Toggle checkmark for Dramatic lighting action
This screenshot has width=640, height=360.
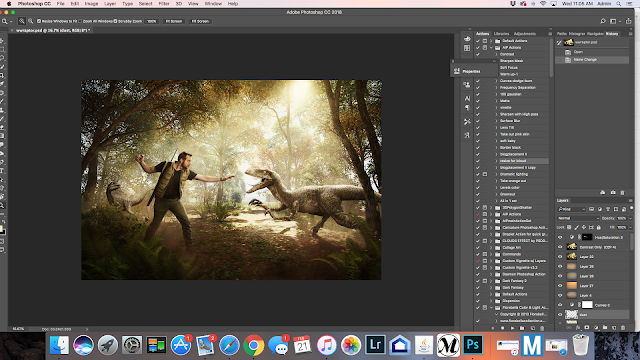478,174
